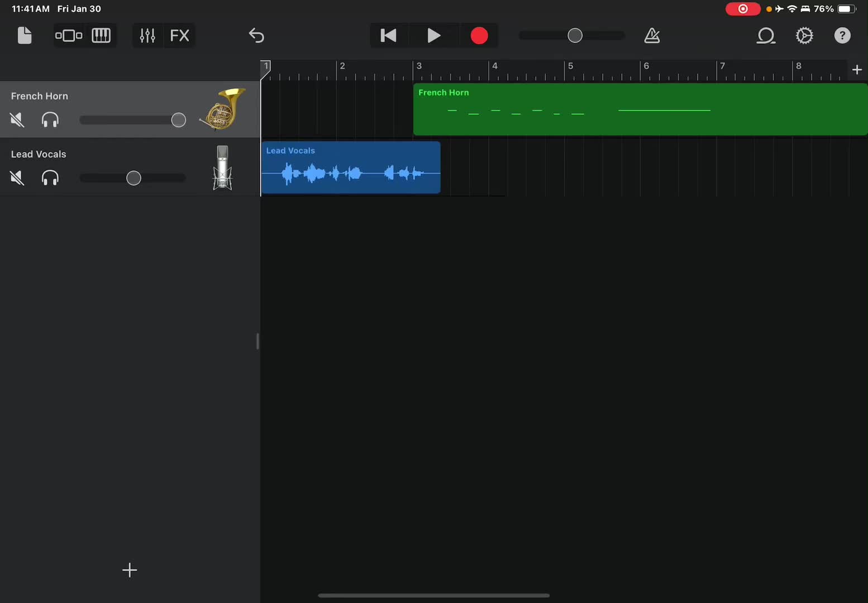Add song section with ruler plus
Screen dimensions: 868x603
(857, 70)
